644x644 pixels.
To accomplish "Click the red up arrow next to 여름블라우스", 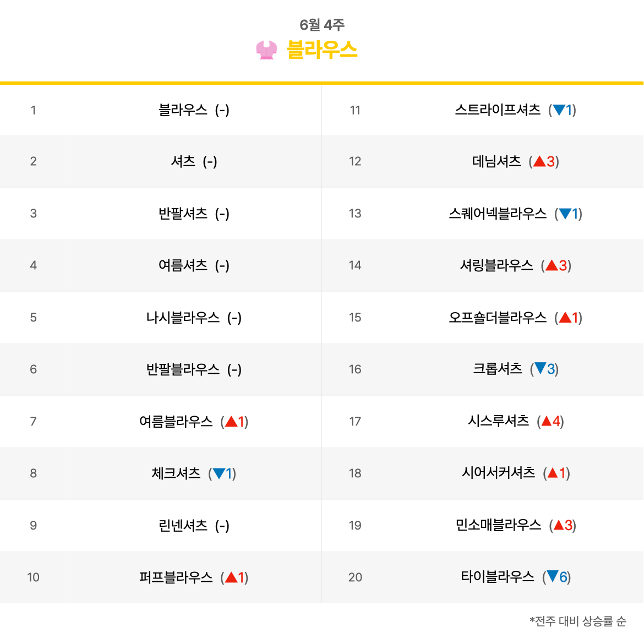I will (x=231, y=422).
